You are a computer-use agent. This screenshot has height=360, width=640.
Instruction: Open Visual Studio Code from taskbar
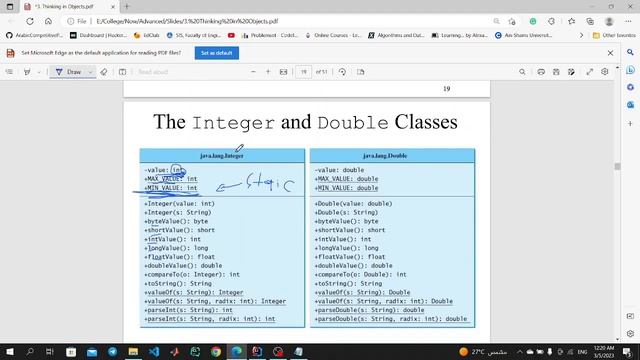[154, 351]
